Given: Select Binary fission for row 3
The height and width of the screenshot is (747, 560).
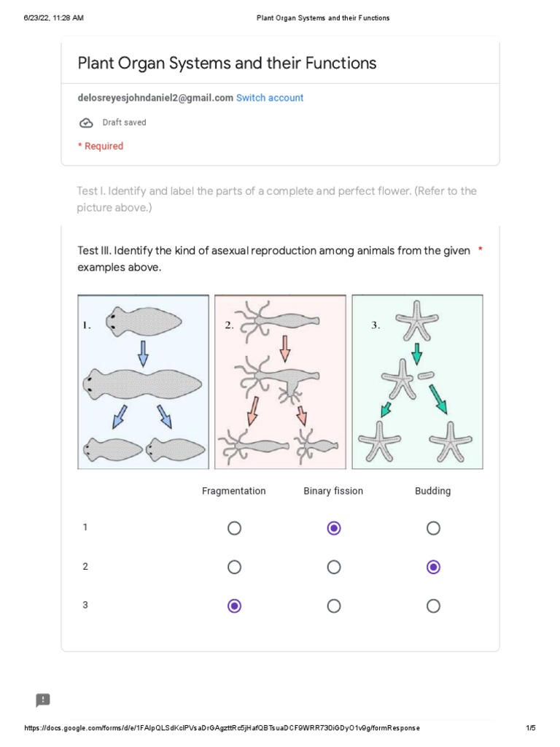Looking at the screenshot, I should click(334, 605).
